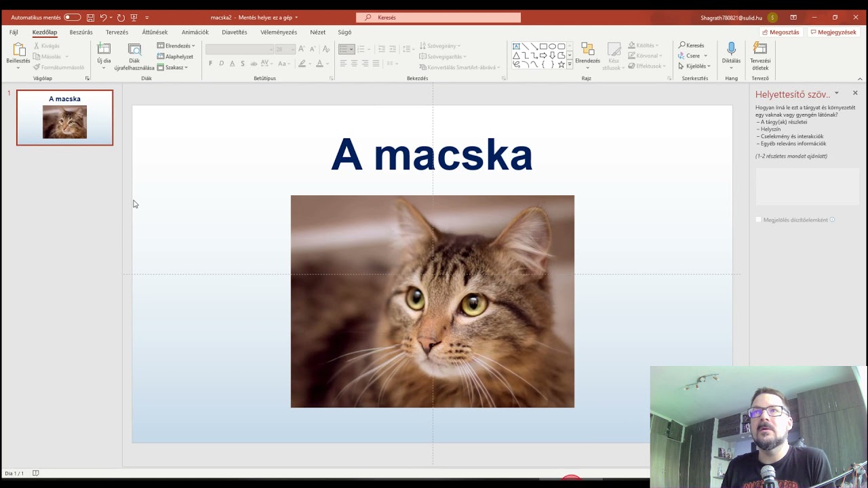The height and width of the screenshot is (488, 868).
Task: Open the Helyettesítő szöveg pane options arrow
Action: coord(837,93)
